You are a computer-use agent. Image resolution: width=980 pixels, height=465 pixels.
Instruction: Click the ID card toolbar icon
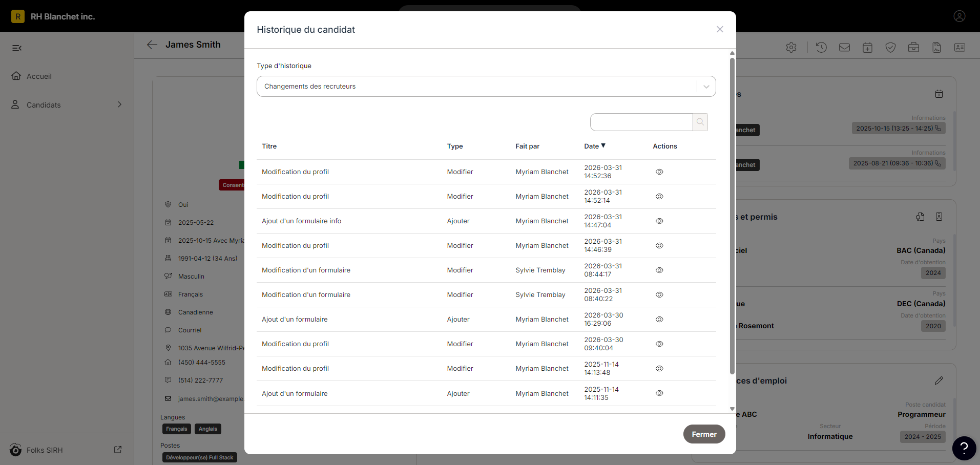[960, 48]
